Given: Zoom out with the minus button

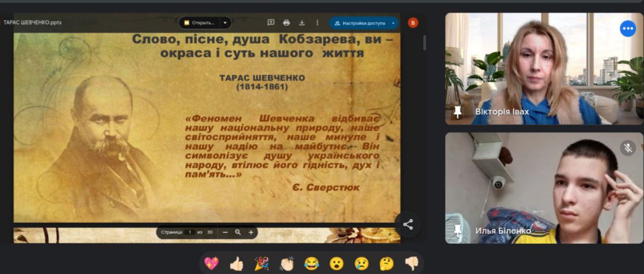Looking at the screenshot, I should pyautogui.click(x=225, y=232).
